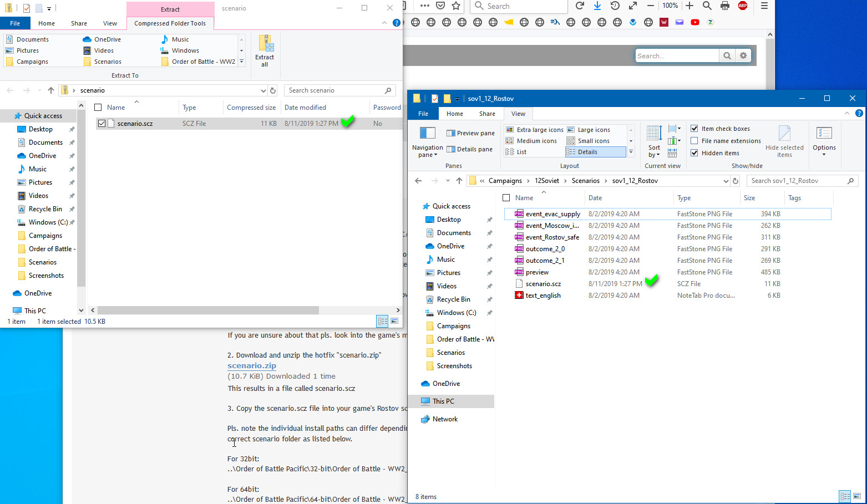Expand Extract To destinations list
Viewport: 867px width, 504px height.
241,62
